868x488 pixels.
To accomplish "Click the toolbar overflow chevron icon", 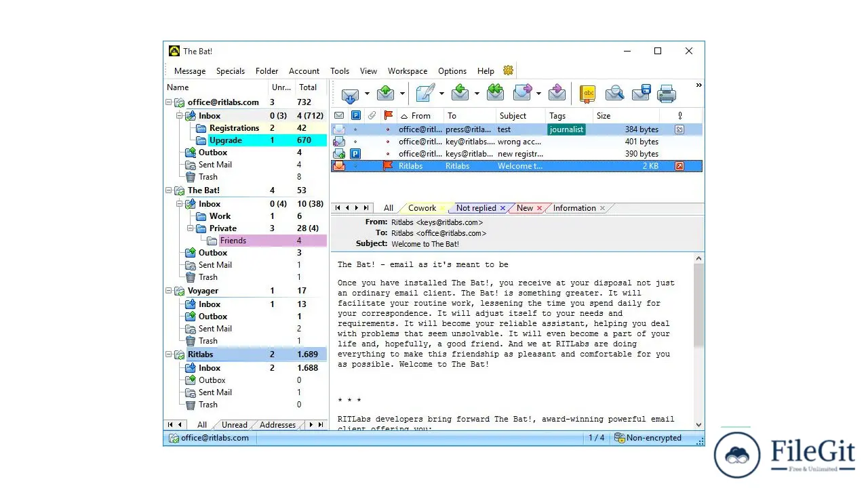I will 698,85.
